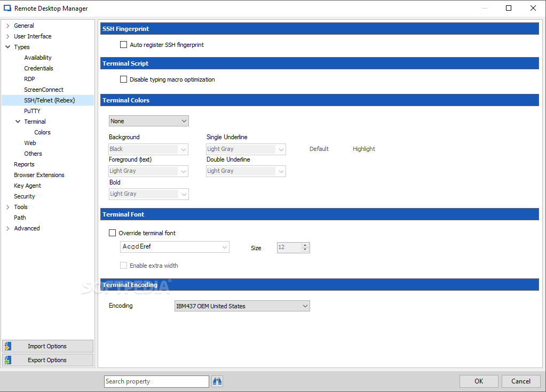Click the font Size value field
The image size is (546, 392).
coord(289,247)
